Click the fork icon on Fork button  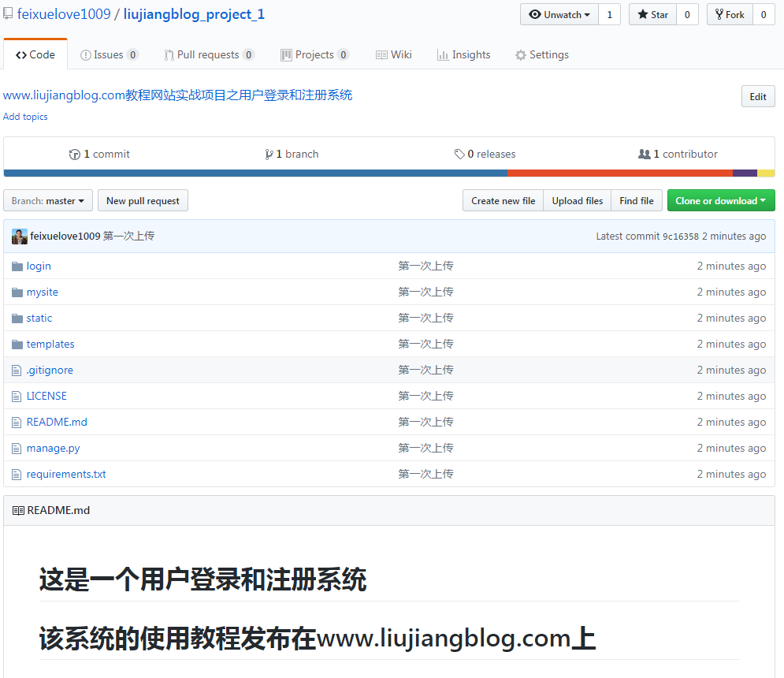tap(719, 14)
